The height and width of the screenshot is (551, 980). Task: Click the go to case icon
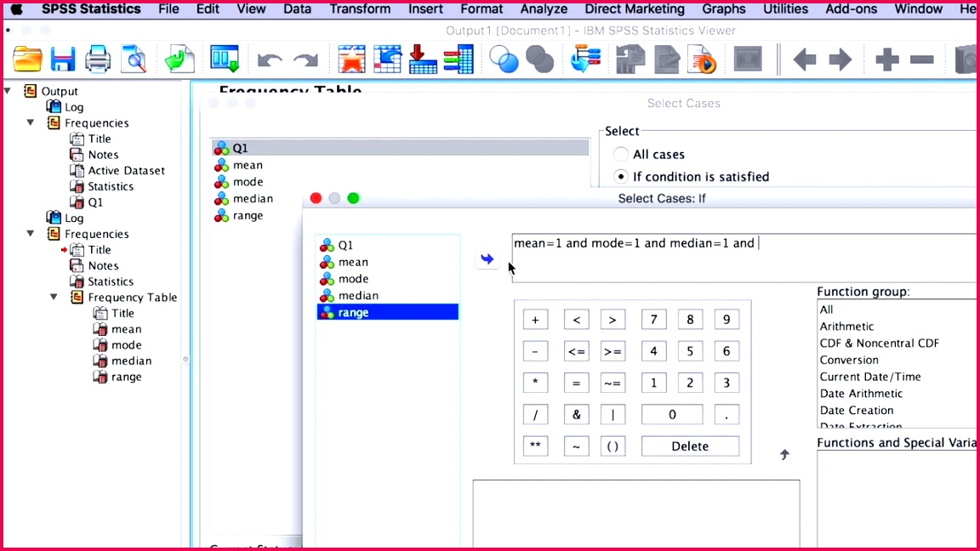[388, 60]
